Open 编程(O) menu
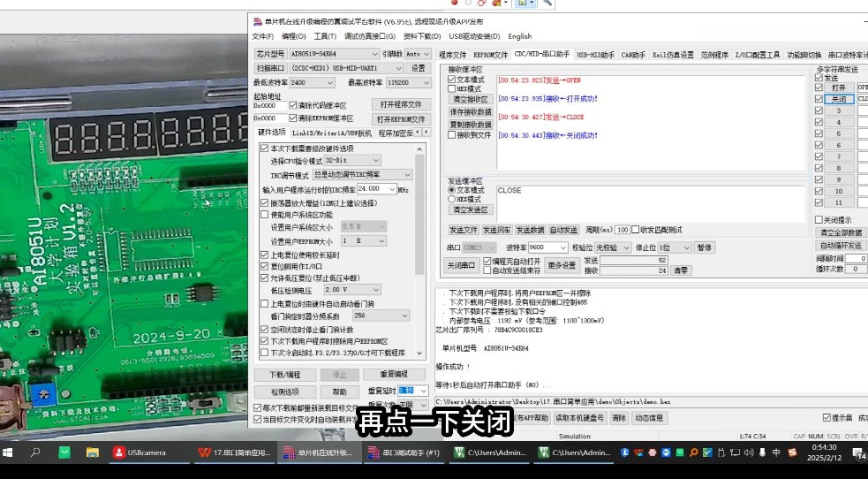Viewport: 868px width, 479px height. click(293, 36)
